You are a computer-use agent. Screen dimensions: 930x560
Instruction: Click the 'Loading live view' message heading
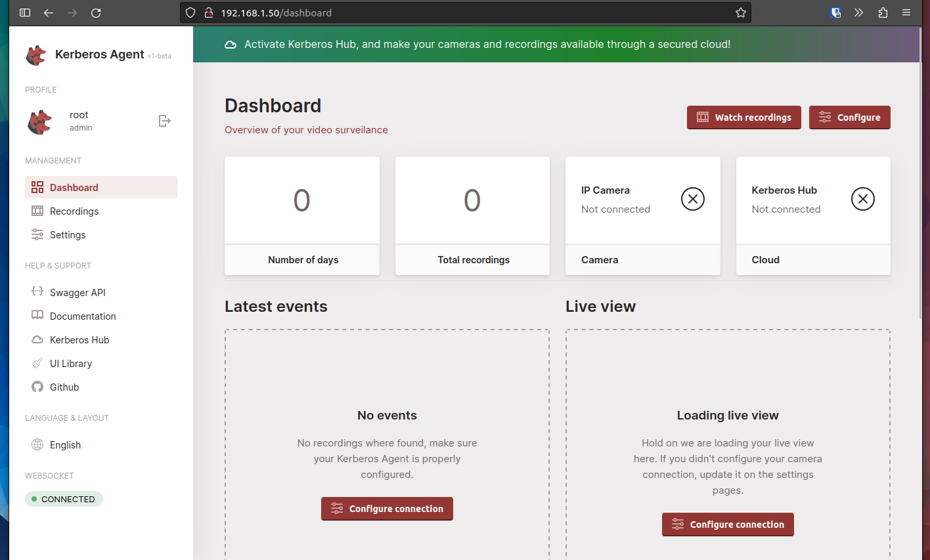tap(728, 416)
